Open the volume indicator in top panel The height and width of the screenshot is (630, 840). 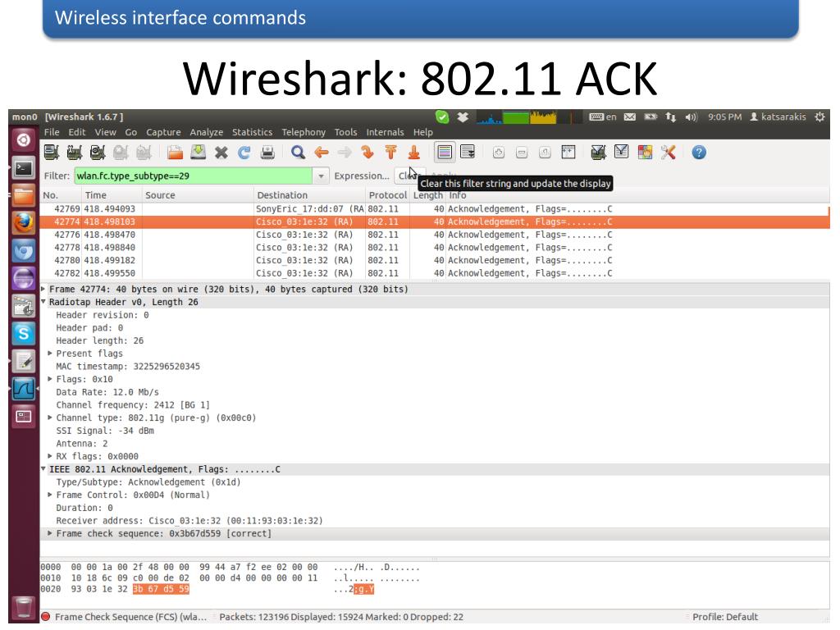tap(692, 116)
